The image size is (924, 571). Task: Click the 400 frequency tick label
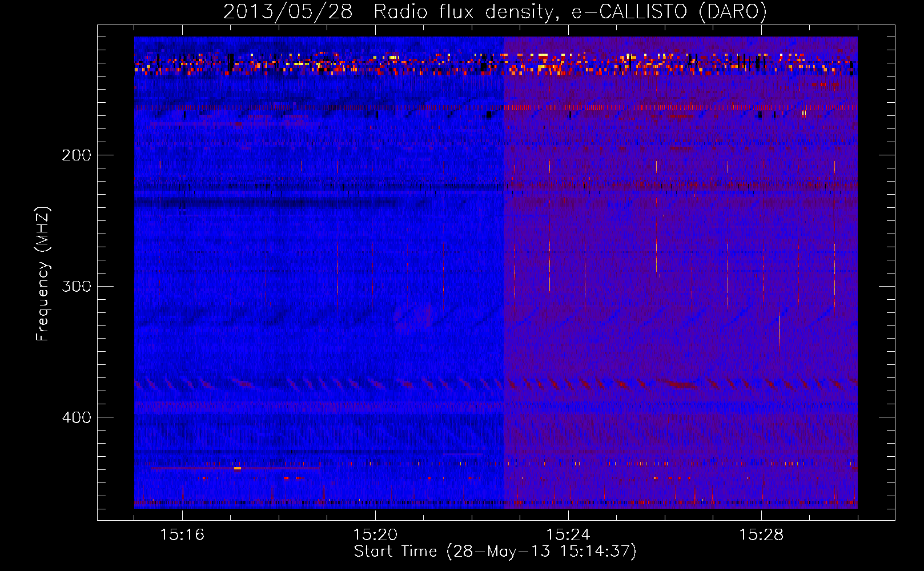pos(77,417)
